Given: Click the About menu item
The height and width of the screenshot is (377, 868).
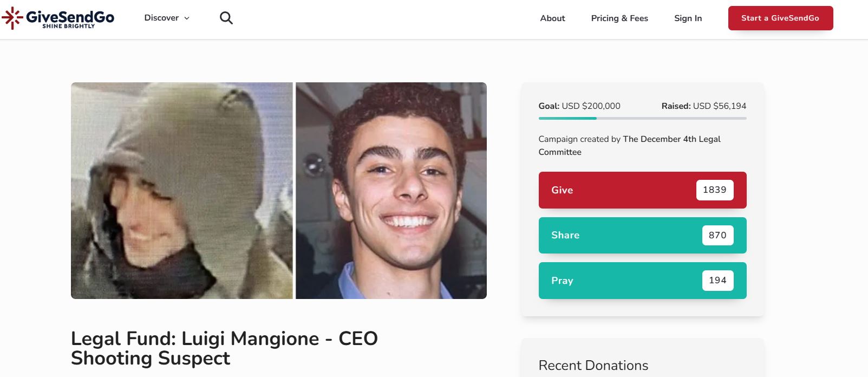Looking at the screenshot, I should tap(552, 18).
